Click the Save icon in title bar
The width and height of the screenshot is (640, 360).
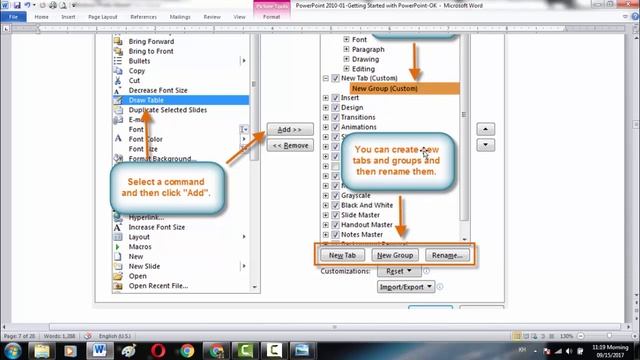click(x=17, y=5)
